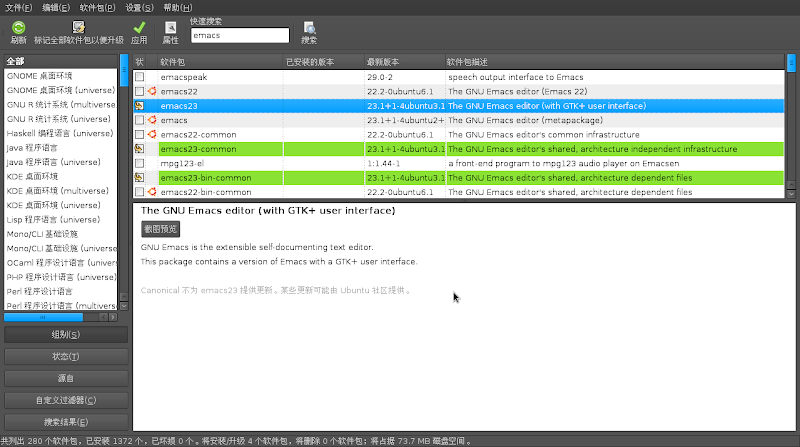Select the All (全部) category
This screenshot has width=800, height=447.
(x=61, y=61)
